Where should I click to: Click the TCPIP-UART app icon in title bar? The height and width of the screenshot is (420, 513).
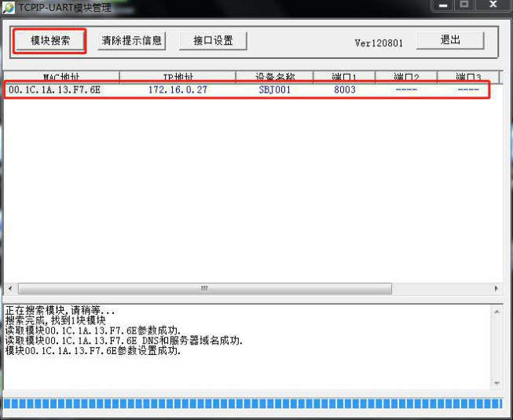click(x=8, y=8)
